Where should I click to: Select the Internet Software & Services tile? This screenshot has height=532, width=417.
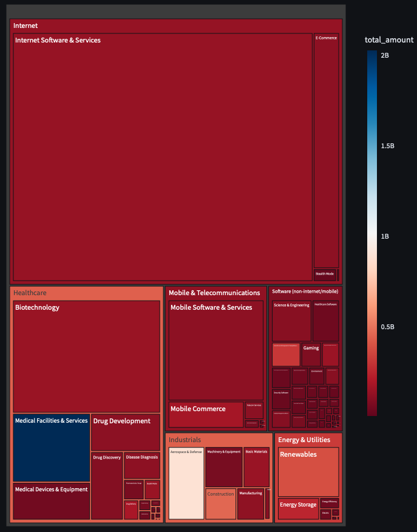(x=163, y=157)
